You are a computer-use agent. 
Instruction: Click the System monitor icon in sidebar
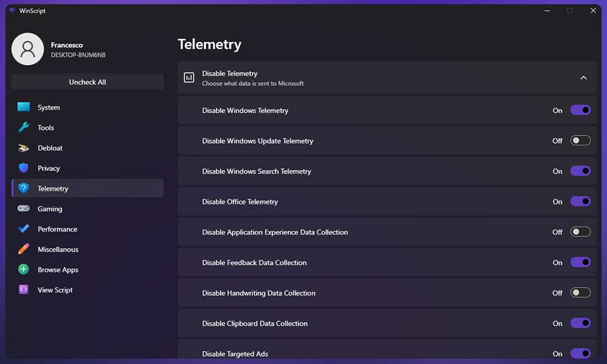click(x=24, y=107)
